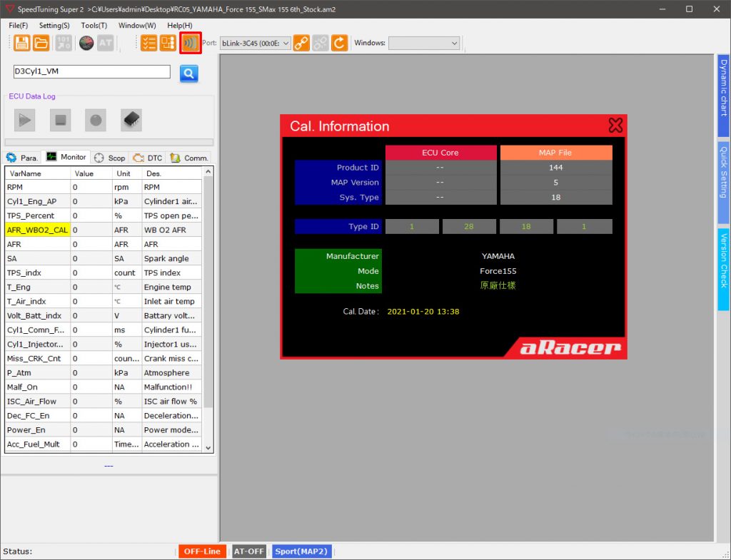Open the DTC tab
The image size is (731, 560).
tap(148, 158)
